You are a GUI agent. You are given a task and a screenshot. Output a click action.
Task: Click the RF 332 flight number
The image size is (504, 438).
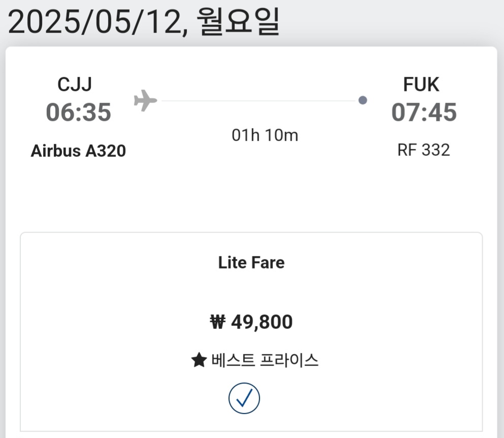(424, 150)
